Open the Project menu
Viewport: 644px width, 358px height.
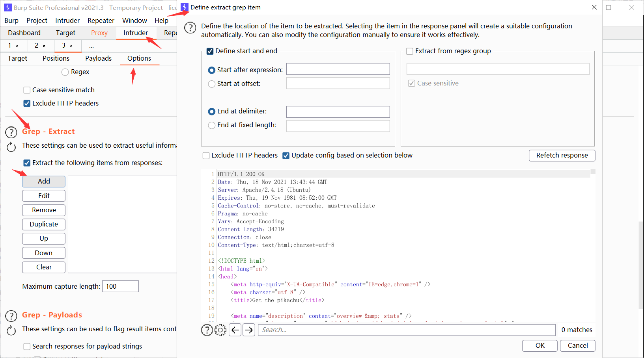[37, 20]
